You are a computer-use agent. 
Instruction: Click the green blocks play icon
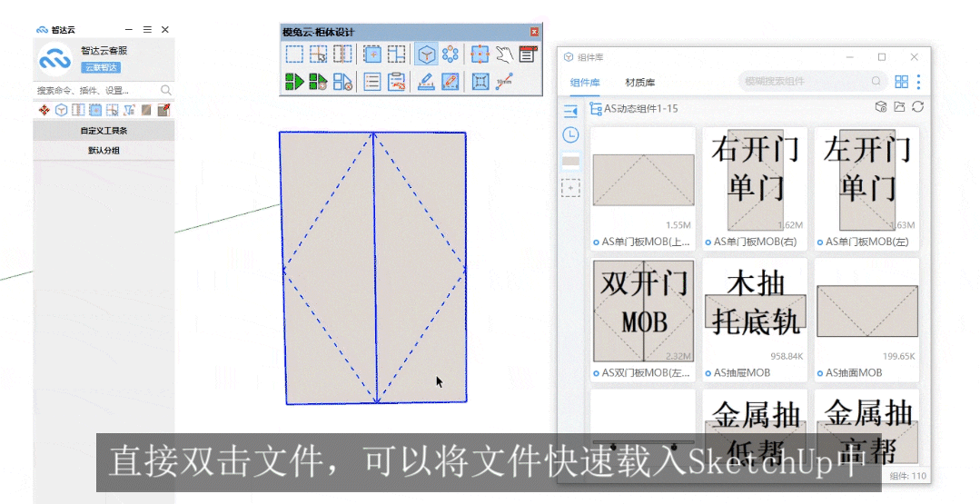pos(294,82)
